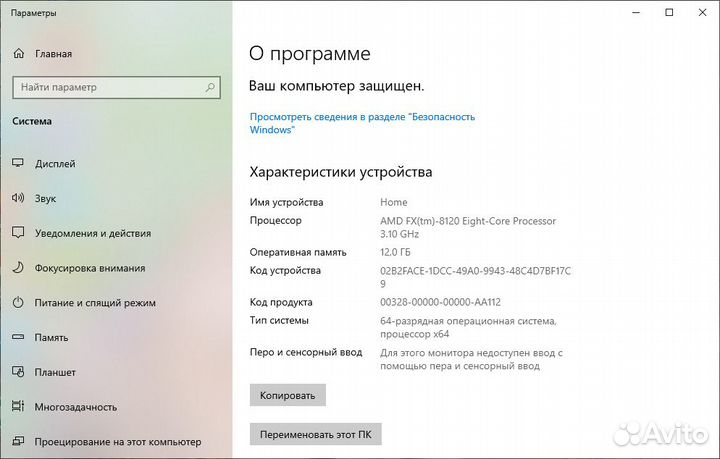Click the power icon beside Питание и спящий режим
Image resolution: width=720 pixels, height=459 pixels.
point(18,302)
